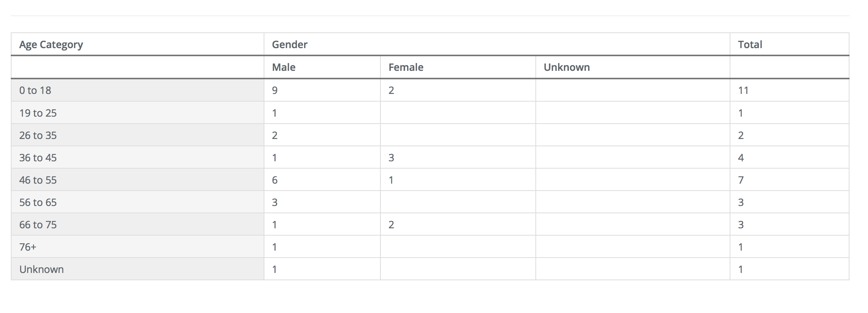Click the 56 to 65 row label
This screenshot has width=868, height=313.
point(38,202)
